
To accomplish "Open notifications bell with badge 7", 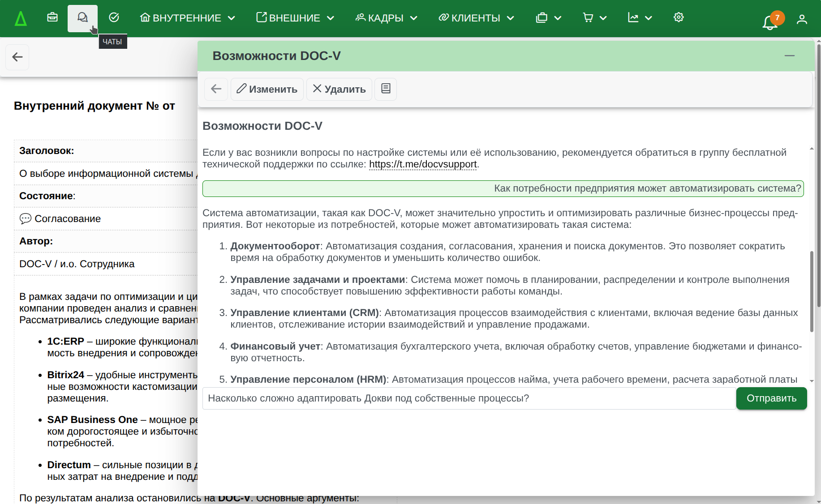I will click(x=770, y=21).
